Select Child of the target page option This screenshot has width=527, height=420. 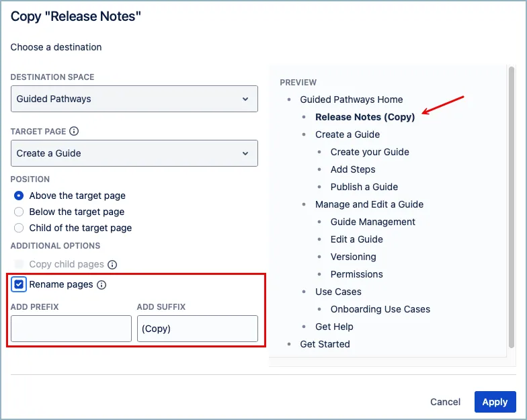[x=19, y=228]
